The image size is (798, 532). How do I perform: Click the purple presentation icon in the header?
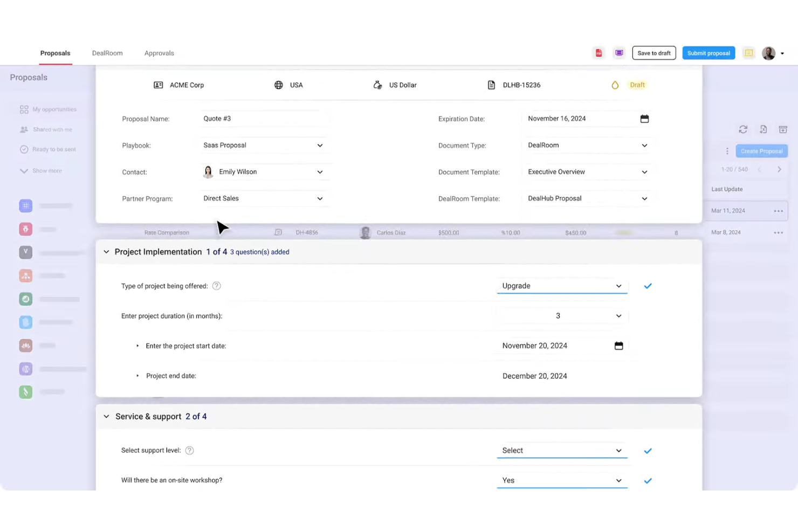pos(619,53)
